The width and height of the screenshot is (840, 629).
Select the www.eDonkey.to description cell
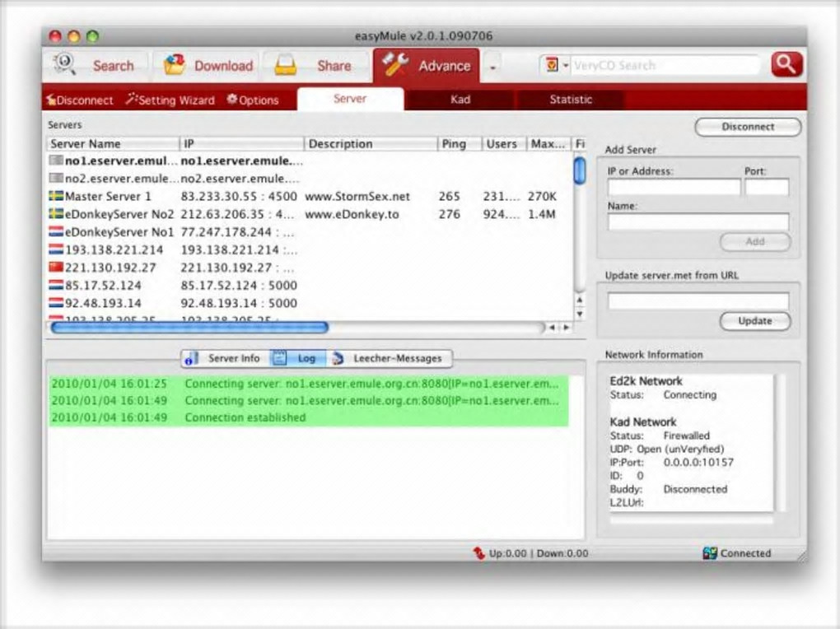point(352,214)
